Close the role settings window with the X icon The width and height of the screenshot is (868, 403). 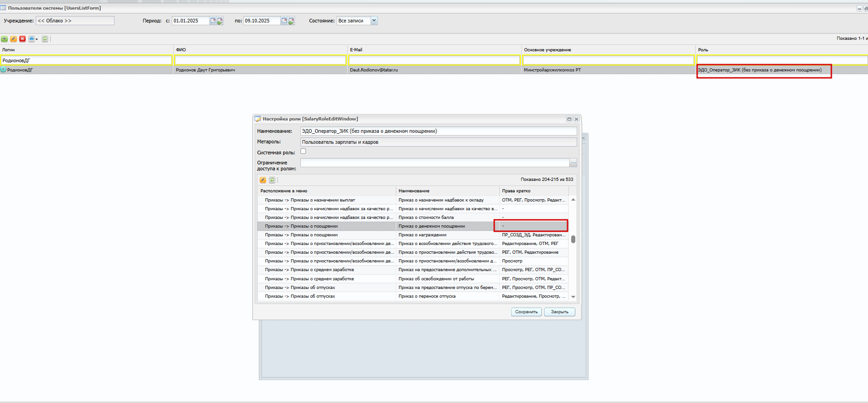[577, 119]
